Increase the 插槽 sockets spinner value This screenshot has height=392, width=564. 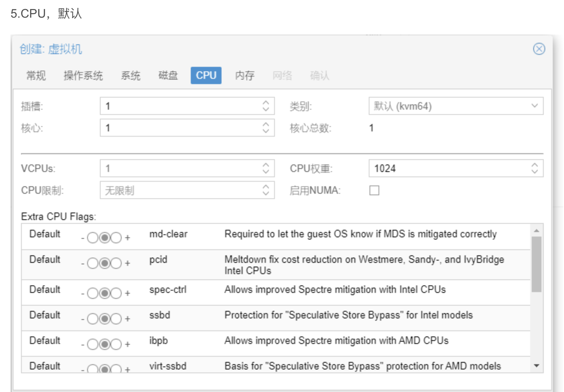click(x=266, y=103)
